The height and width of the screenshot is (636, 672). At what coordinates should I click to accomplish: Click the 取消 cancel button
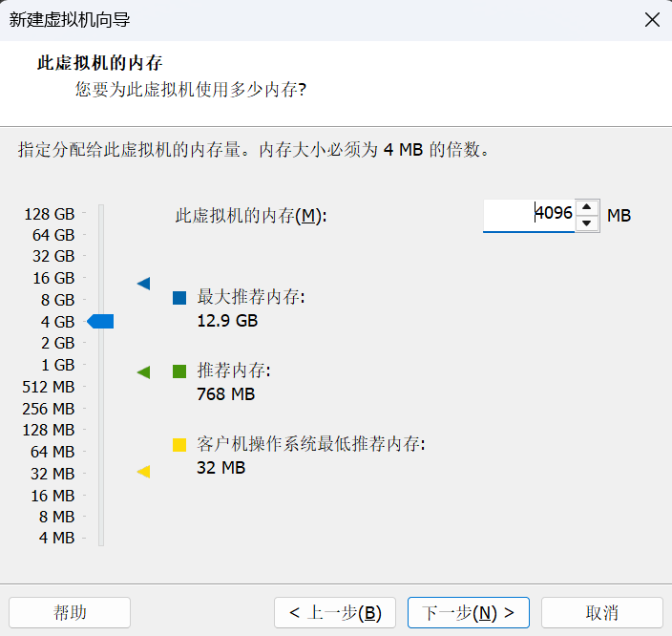602,612
